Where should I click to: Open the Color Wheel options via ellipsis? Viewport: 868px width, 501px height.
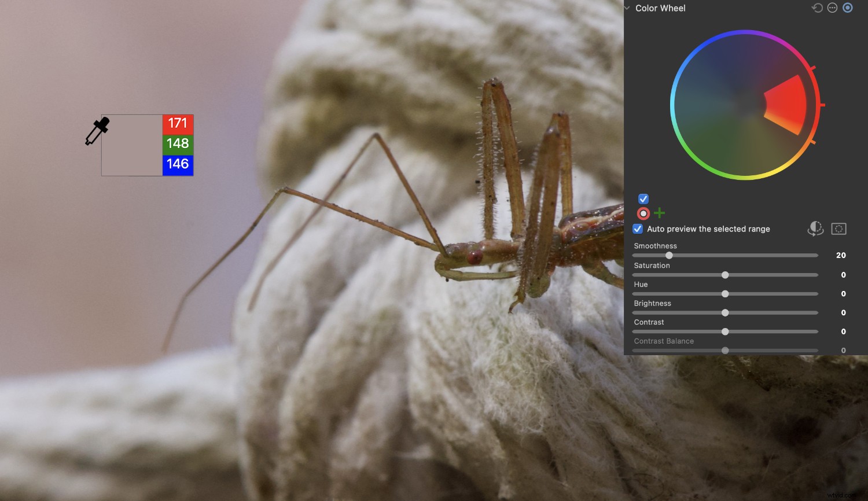coord(832,8)
